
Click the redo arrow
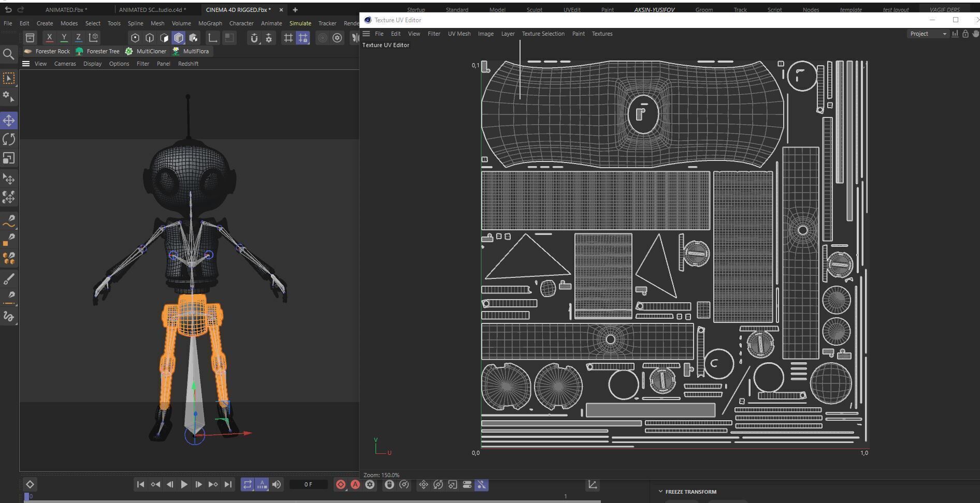[x=21, y=9]
